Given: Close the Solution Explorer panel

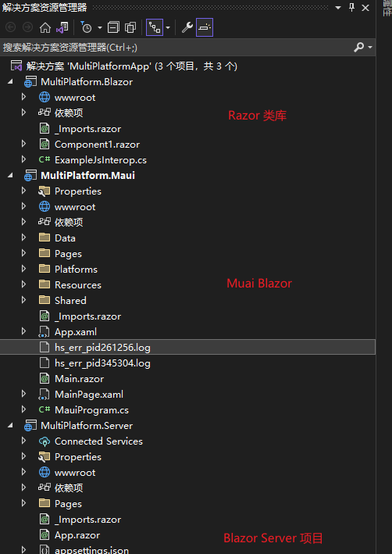Looking at the screenshot, I should (365, 7).
